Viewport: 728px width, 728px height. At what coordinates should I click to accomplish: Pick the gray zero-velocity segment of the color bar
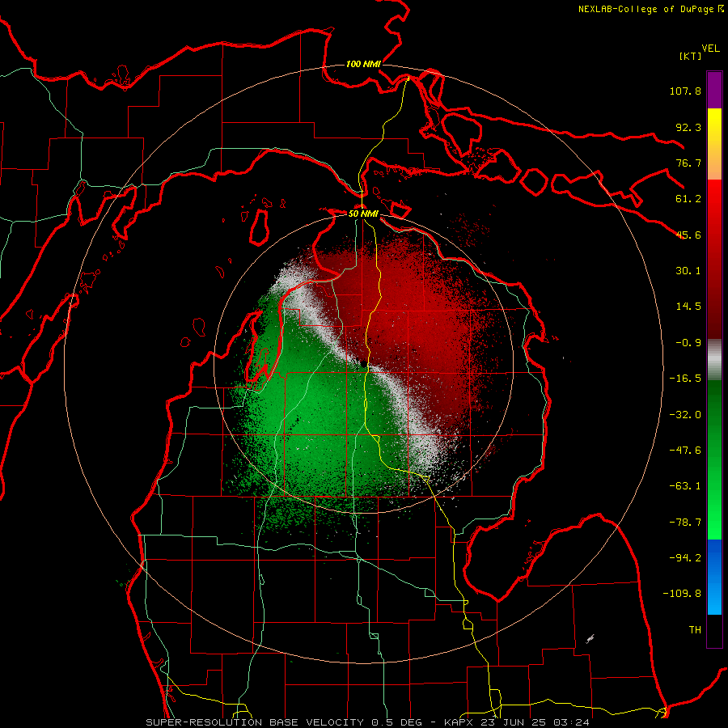click(714, 360)
